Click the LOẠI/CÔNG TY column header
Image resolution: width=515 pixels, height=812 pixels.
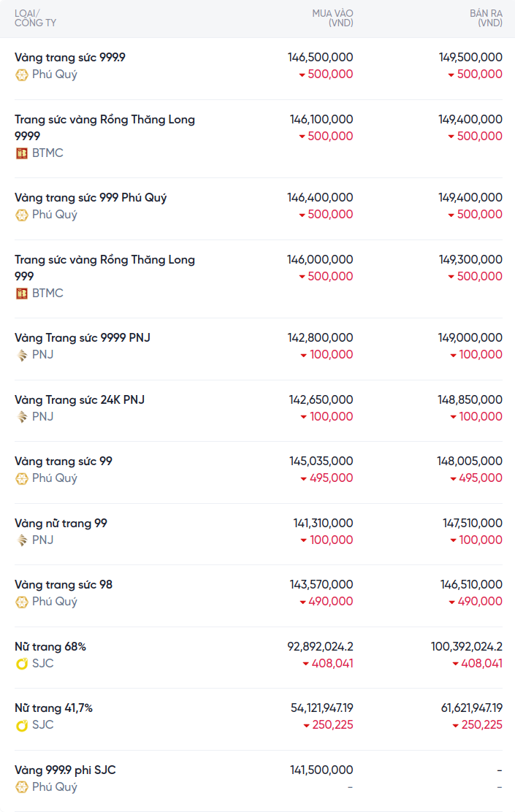tap(35, 18)
